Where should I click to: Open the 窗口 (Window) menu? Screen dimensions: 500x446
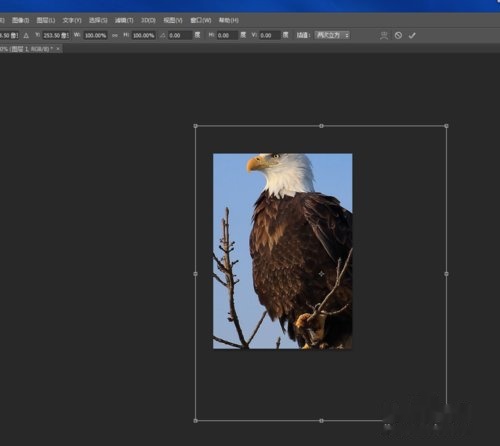pyautogui.click(x=201, y=20)
